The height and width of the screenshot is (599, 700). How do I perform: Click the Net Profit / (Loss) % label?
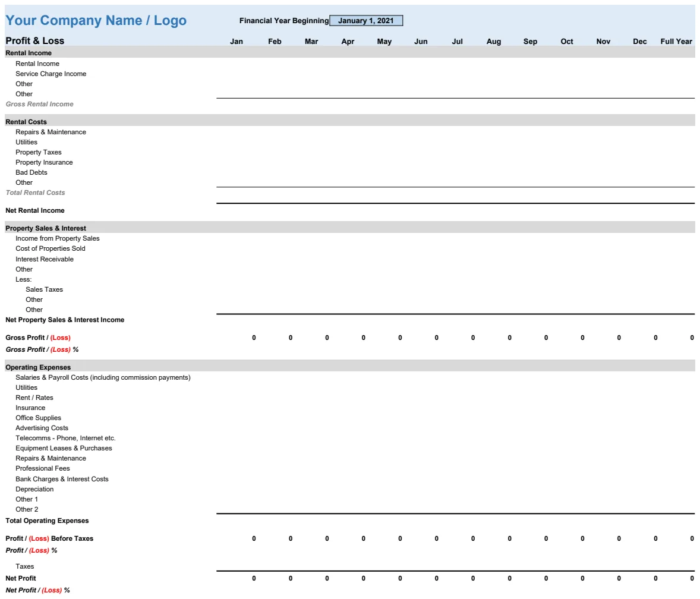(x=37, y=590)
